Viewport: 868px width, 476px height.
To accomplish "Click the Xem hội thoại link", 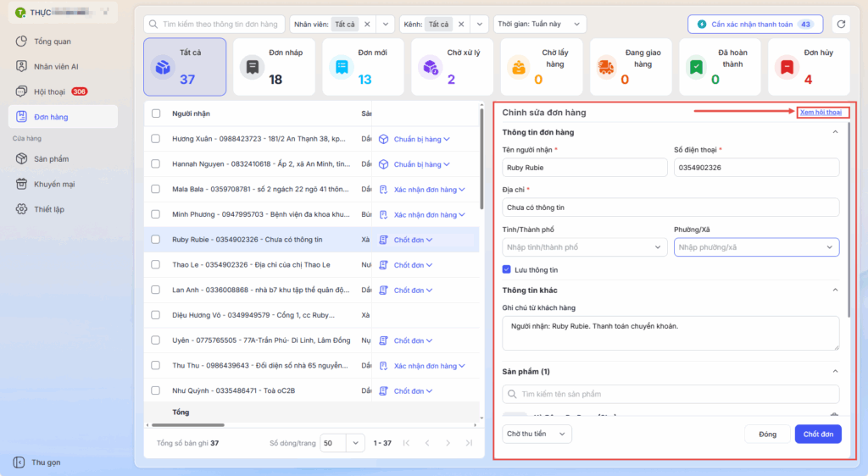I will click(820, 112).
